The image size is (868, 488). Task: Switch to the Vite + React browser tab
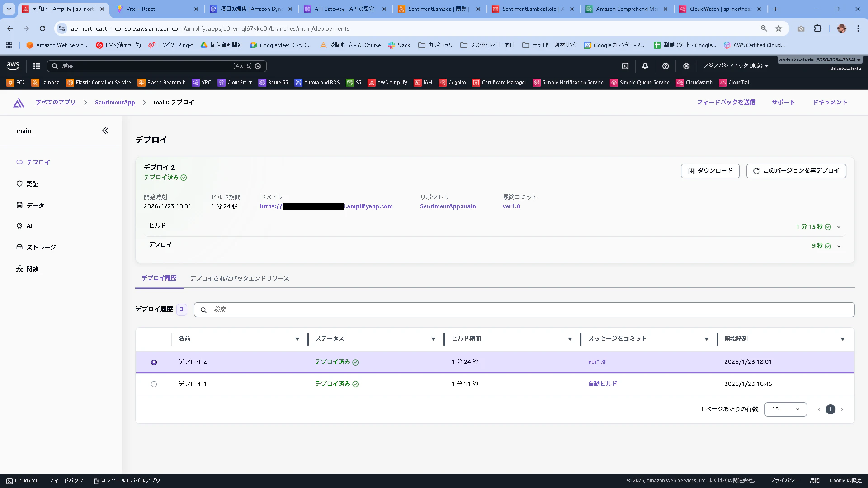coord(141,9)
